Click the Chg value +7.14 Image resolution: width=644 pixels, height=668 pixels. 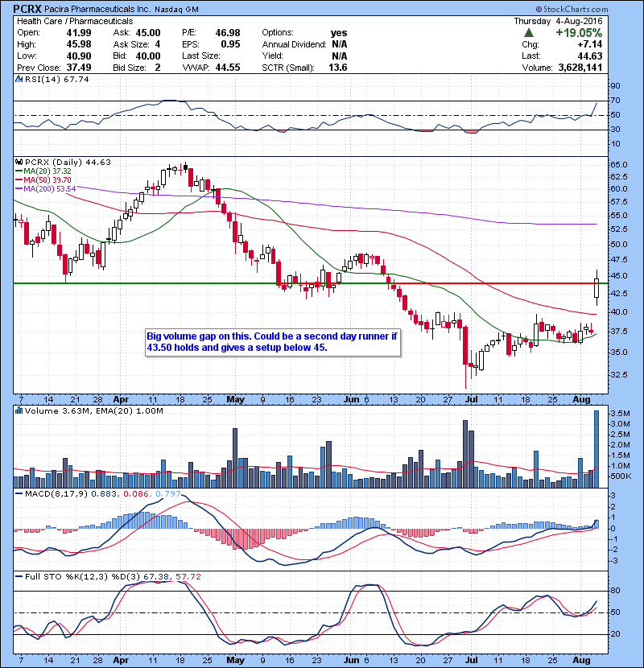589,44
